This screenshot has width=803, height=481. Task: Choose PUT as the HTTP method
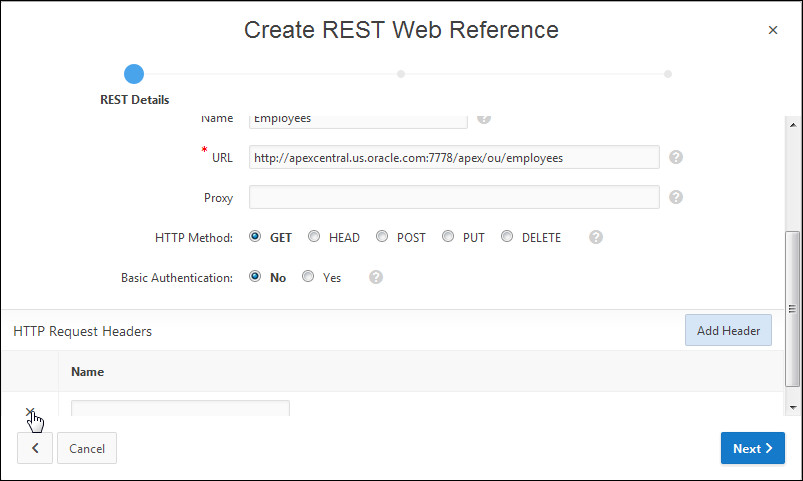click(x=448, y=237)
